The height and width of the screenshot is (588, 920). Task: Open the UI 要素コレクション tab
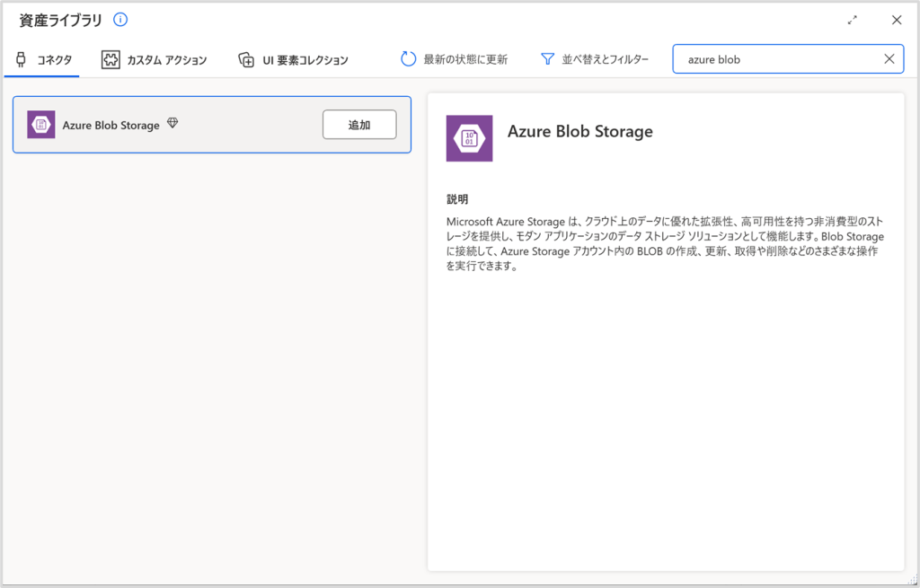[x=305, y=60]
